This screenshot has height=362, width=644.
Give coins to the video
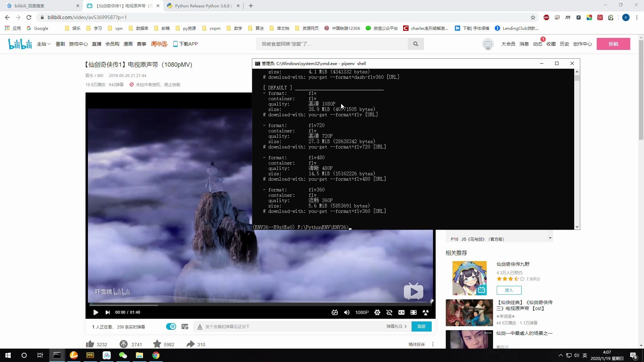(x=123, y=344)
